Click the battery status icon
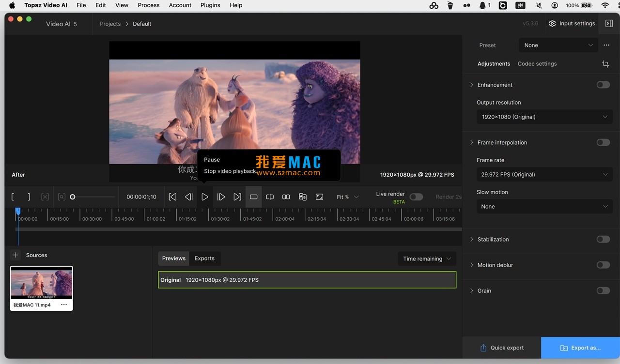The width and height of the screenshot is (620, 364). pos(587,5)
